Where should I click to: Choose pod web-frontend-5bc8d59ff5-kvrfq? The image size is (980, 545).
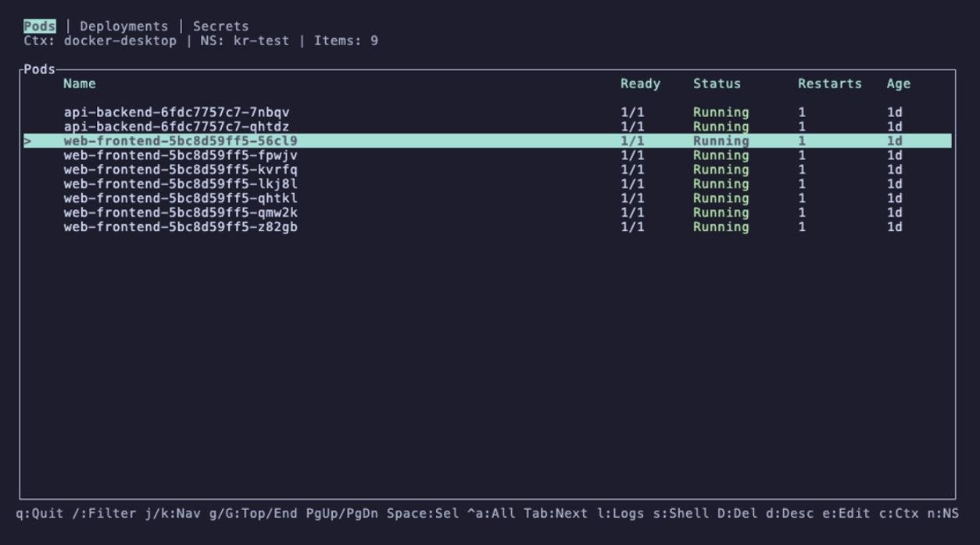point(180,169)
